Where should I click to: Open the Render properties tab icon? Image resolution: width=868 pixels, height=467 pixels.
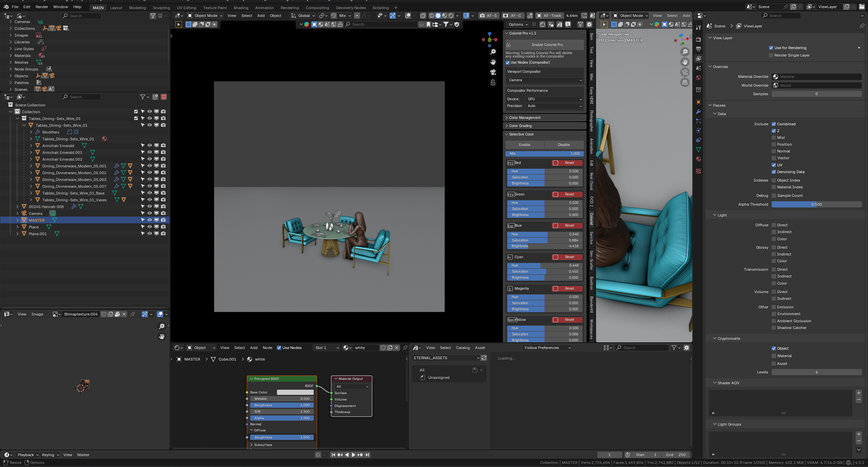tap(698, 40)
